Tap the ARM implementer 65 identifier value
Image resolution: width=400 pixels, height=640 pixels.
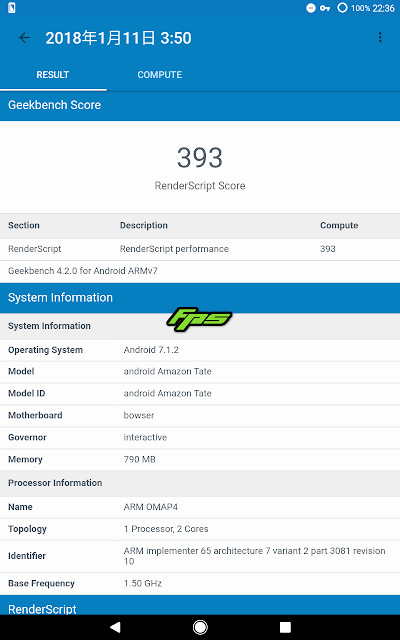(x=254, y=556)
